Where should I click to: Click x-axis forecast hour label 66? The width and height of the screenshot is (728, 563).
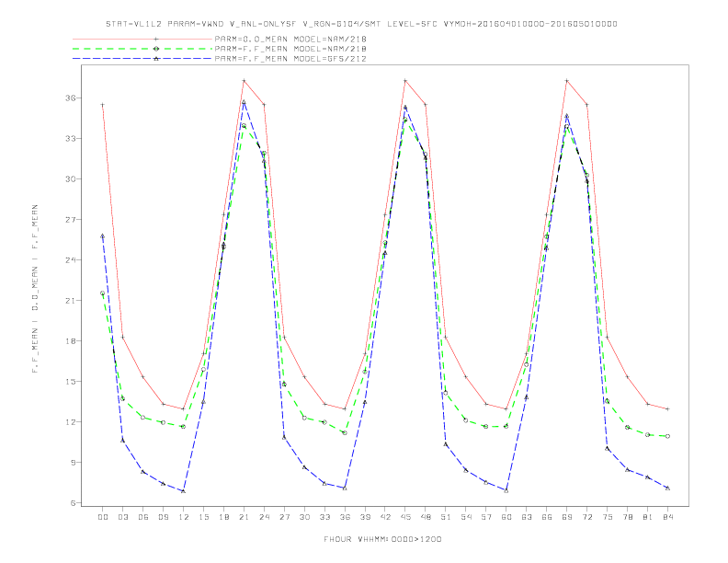click(547, 517)
